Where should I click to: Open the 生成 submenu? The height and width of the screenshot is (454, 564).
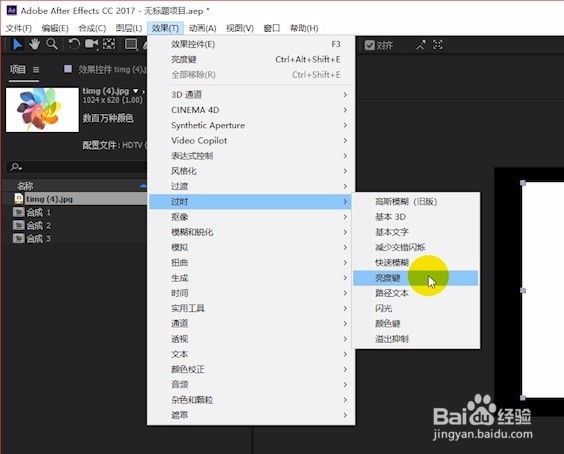click(252, 278)
